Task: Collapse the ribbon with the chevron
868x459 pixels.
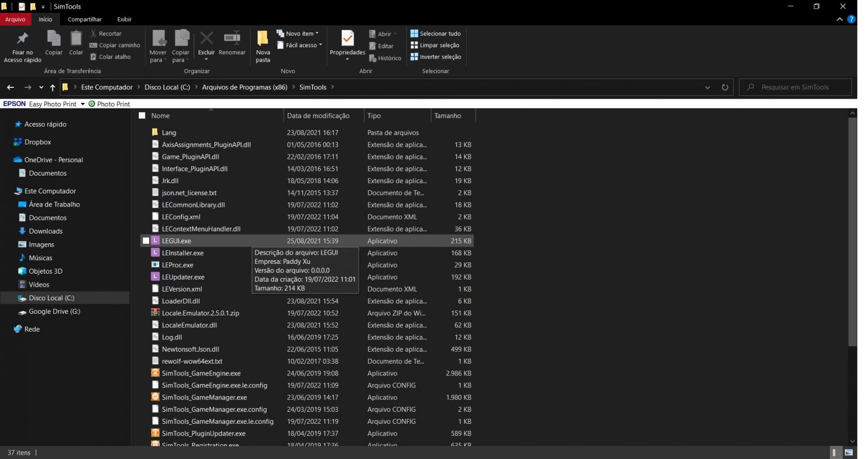Action: coord(840,19)
